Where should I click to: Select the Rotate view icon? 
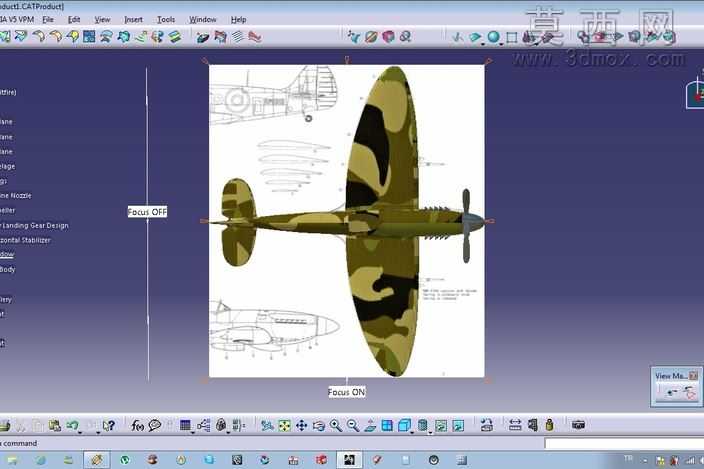coord(319,425)
